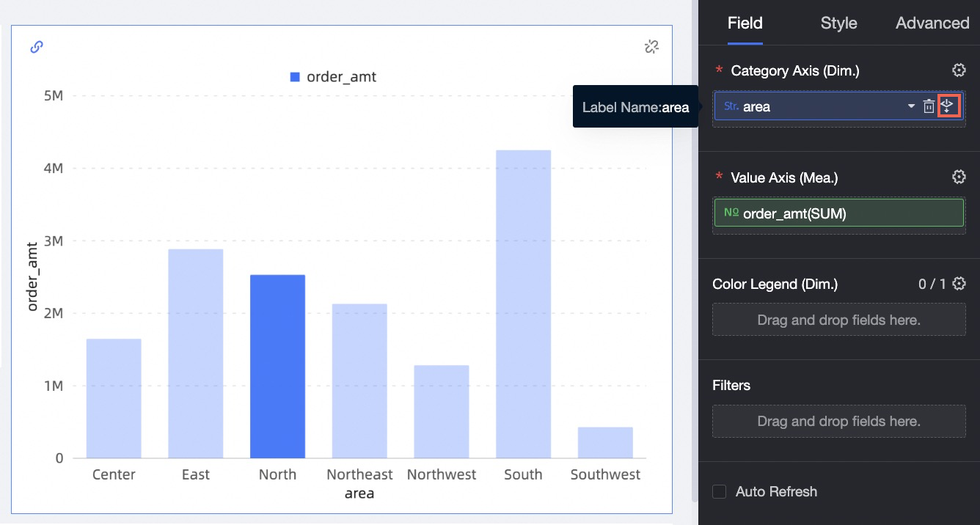This screenshot has width=980, height=525.
Task: Delete the area field with trash icon
Action: coord(929,106)
